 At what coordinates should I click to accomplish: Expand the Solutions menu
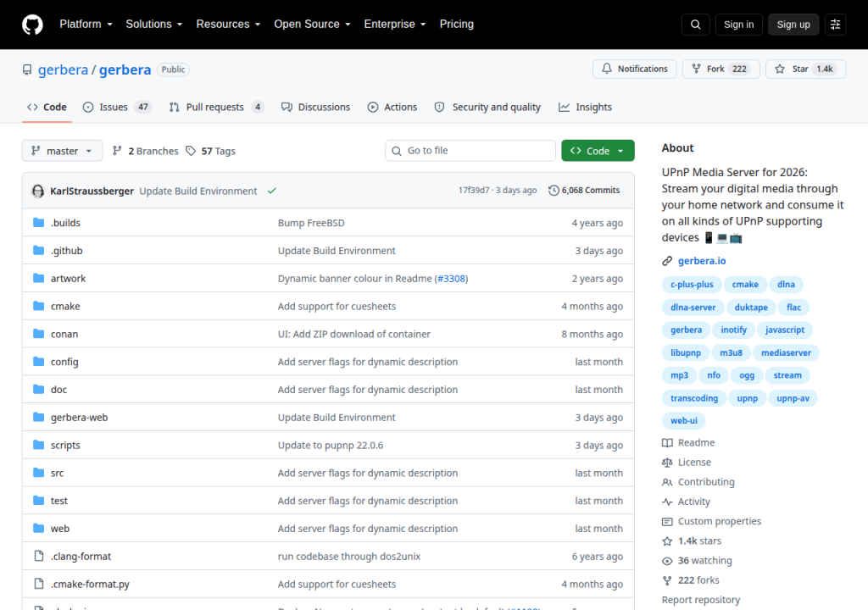[154, 25]
